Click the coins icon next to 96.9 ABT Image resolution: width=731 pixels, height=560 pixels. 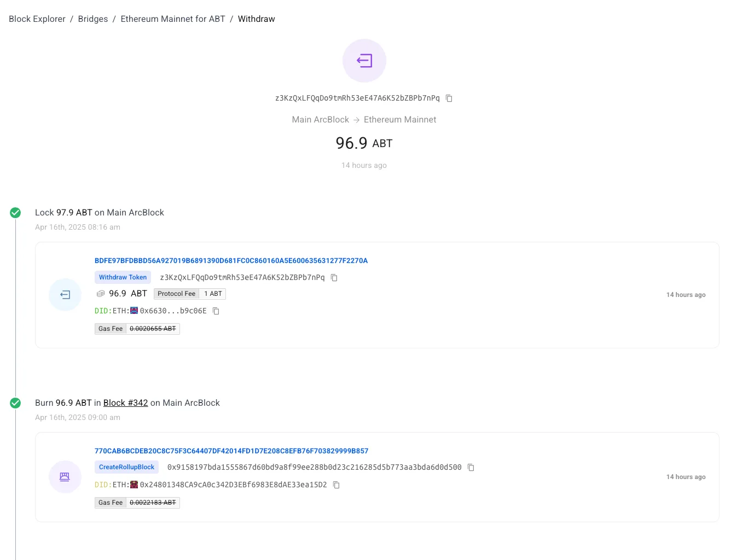(101, 294)
